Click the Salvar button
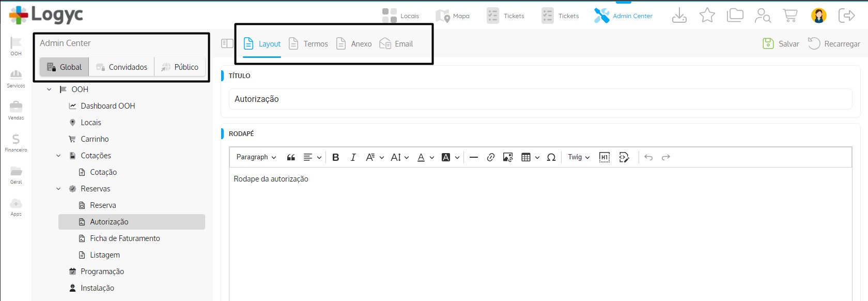This screenshot has width=868, height=301. (x=781, y=44)
